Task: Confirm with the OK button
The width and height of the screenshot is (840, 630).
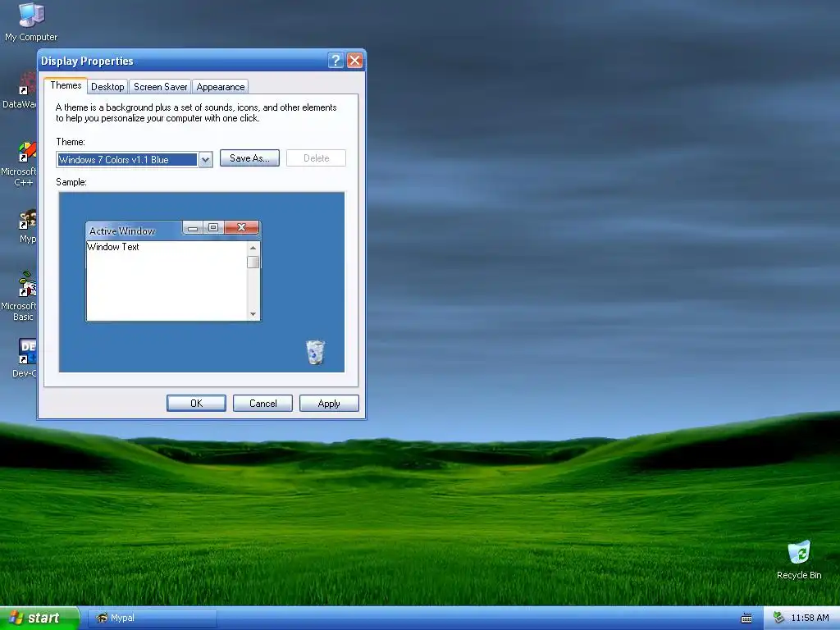Action: tap(196, 404)
